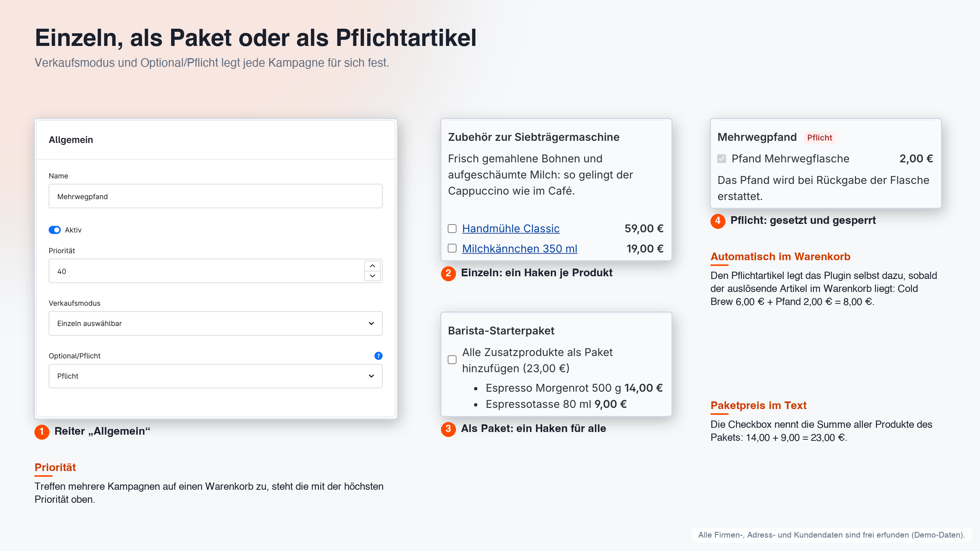Viewport: 980px width, 551px height.
Task: Check the Milchkännchen 350 ml checkbox
Action: pyautogui.click(x=452, y=248)
